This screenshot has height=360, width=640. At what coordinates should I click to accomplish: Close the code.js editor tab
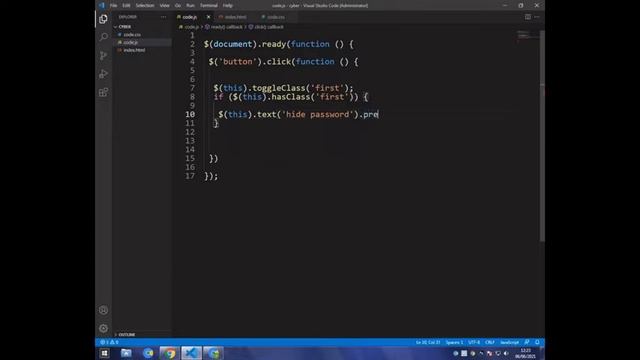click(x=208, y=17)
